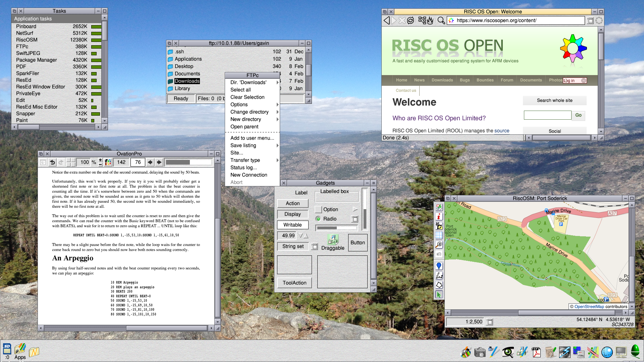Select the Downloads folder in FTP listing

tap(187, 81)
